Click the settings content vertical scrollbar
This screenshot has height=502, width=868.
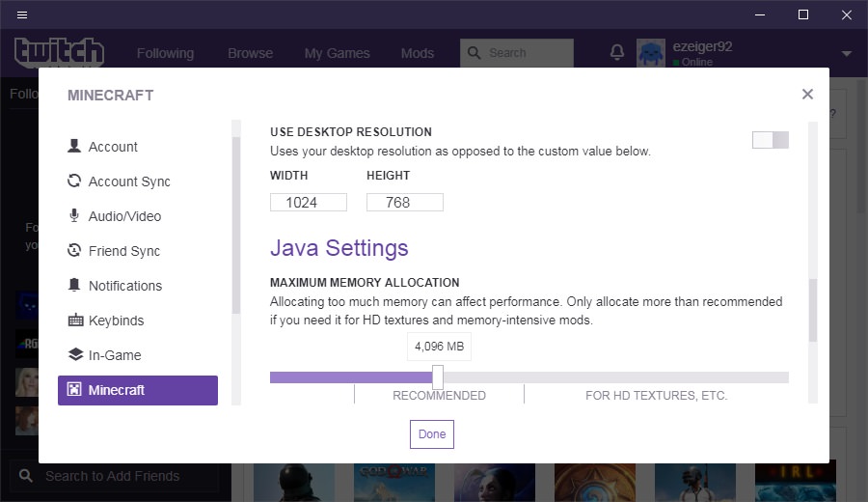[813, 310]
